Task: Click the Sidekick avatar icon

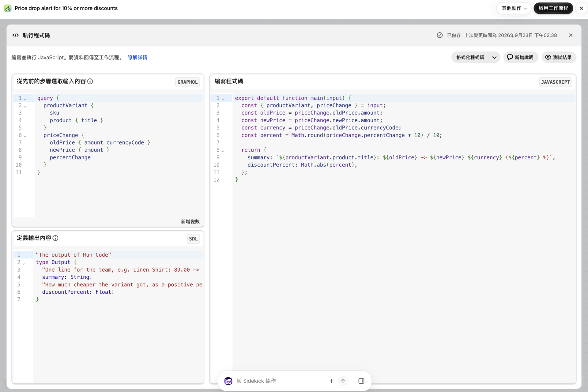Action: pos(228,381)
